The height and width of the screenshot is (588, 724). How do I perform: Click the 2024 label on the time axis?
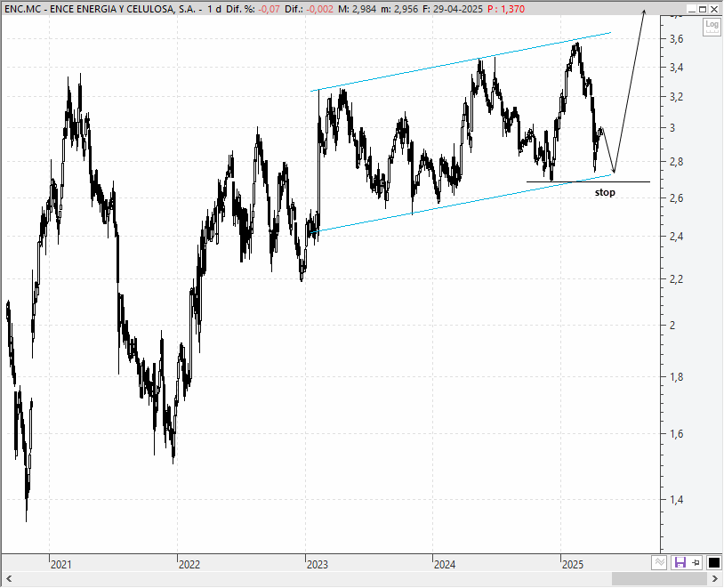click(x=444, y=565)
